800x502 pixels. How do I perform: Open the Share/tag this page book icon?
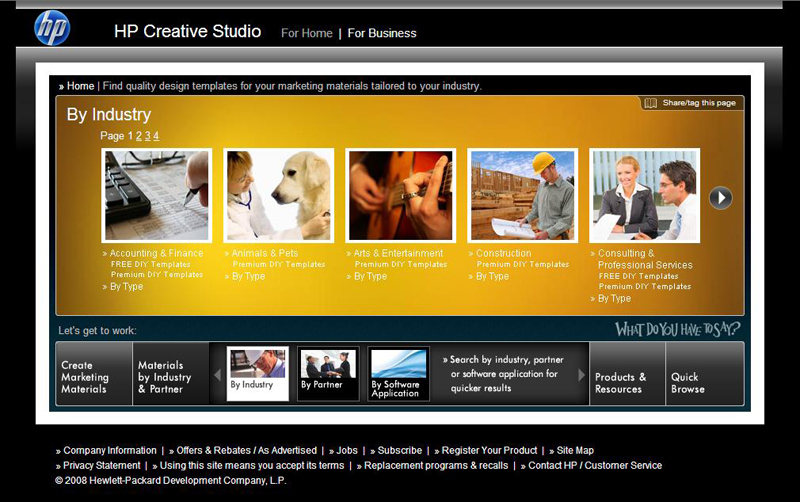(x=651, y=103)
